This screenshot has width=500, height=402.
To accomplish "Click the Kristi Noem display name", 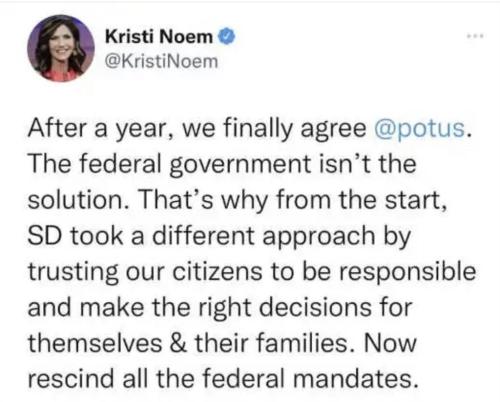I will (x=159, y=36).
